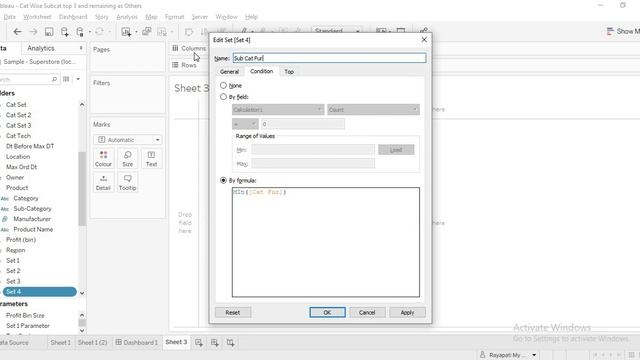
Task: Open the comparison operator dropdown
Action: [245, 124]
